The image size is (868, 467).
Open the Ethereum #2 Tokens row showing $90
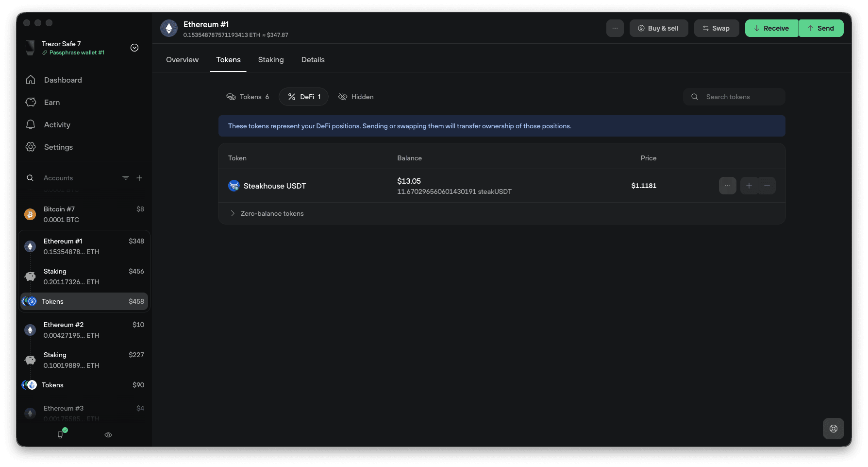84,385
